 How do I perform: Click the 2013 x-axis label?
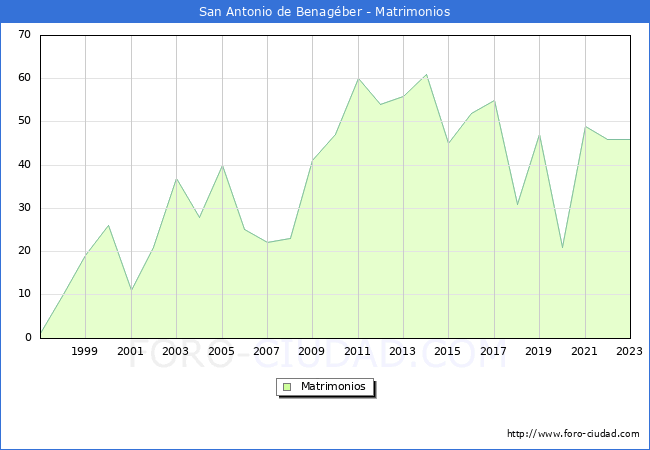[x=403, y=351]
